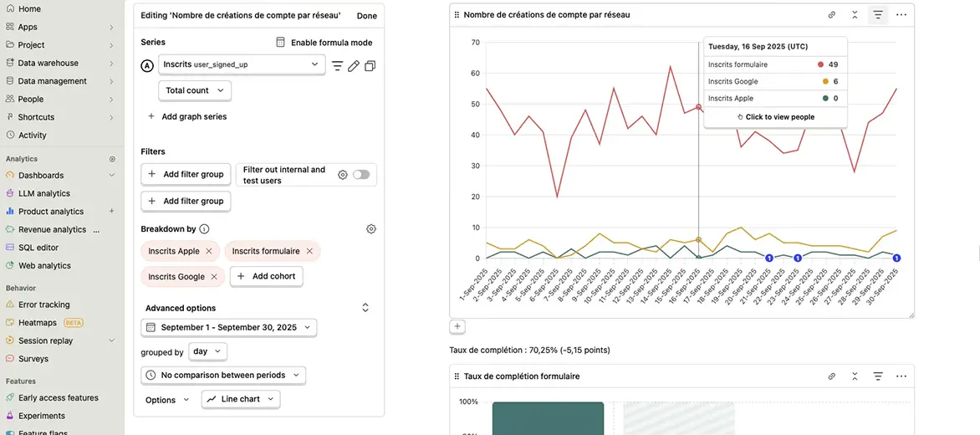Remove the Inscrits Apple cohort
This screenshot has width=980, height=435.
(x=209, y=251)
